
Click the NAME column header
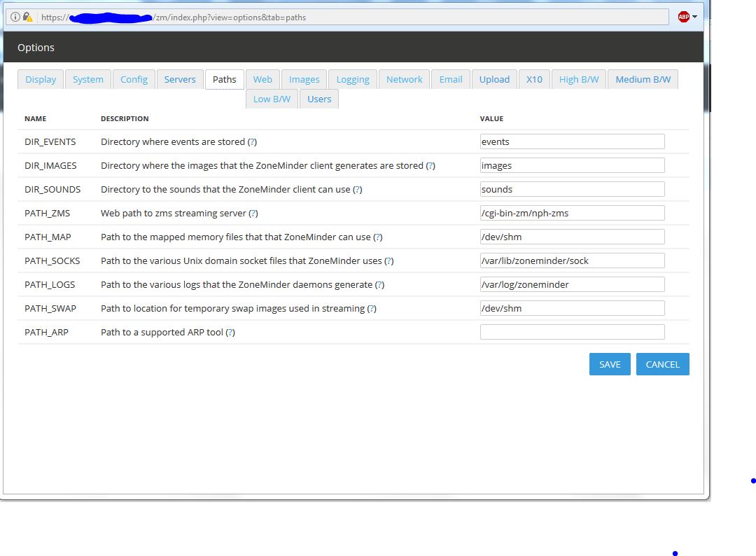point(36,118)
